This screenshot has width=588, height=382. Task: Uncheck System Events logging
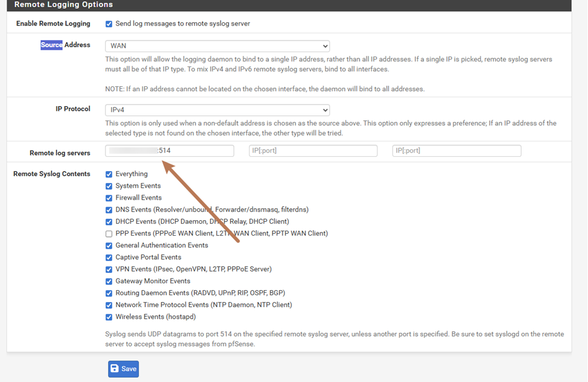tap(109, 186)
